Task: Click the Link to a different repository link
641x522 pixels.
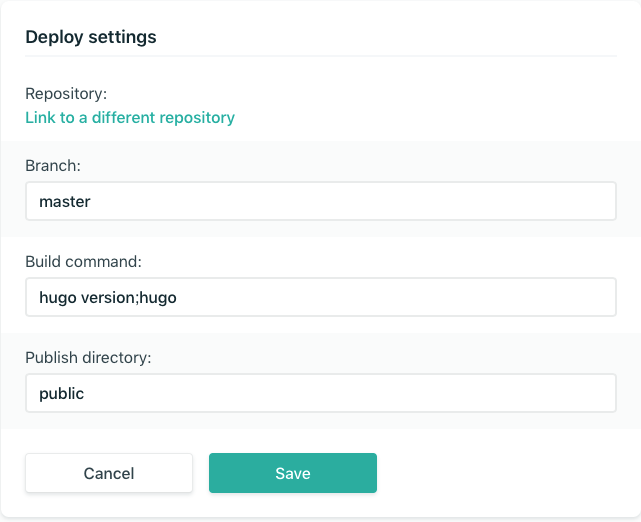Action: 130,118
